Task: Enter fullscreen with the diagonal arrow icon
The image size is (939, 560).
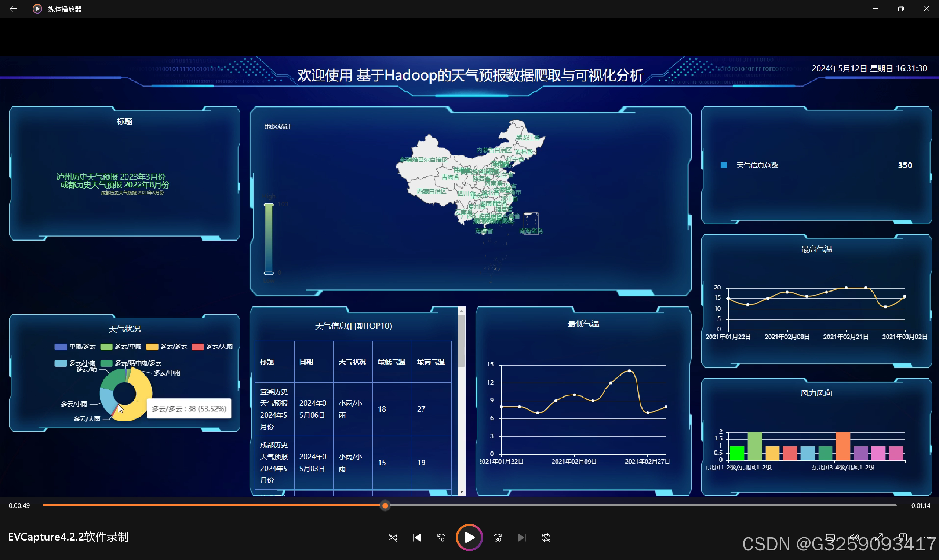Action: 879,537
